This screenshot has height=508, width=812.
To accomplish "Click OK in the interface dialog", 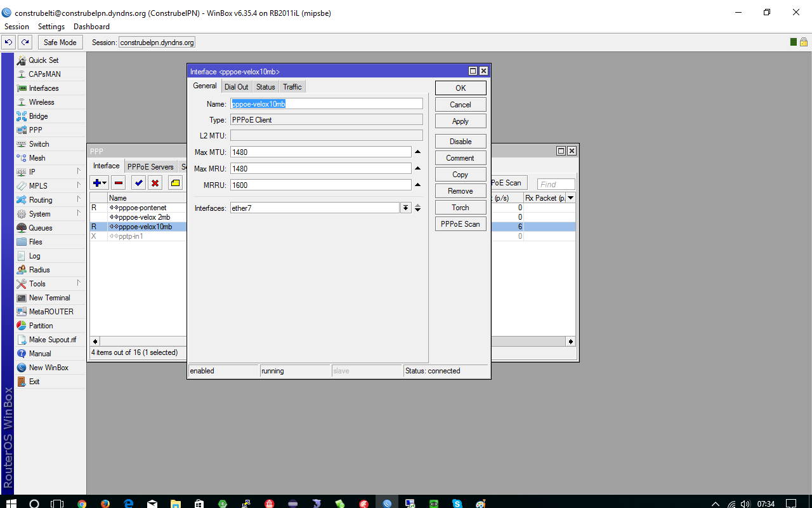I will coord(461,88).
